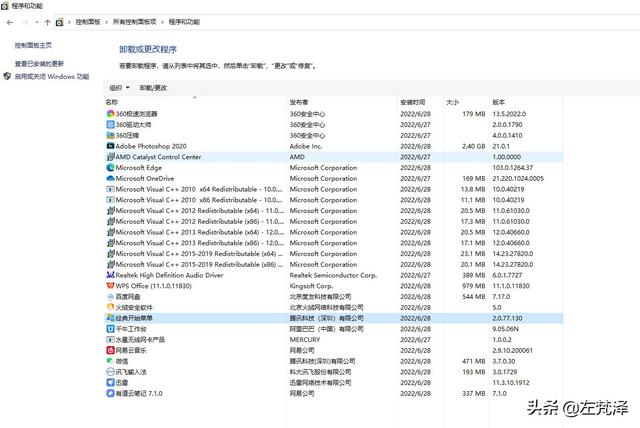Go to 所有控制面板项 in the breadcrumb
Image resolution: width=640 pixels, height=428 pixels.
pos(134,22)
